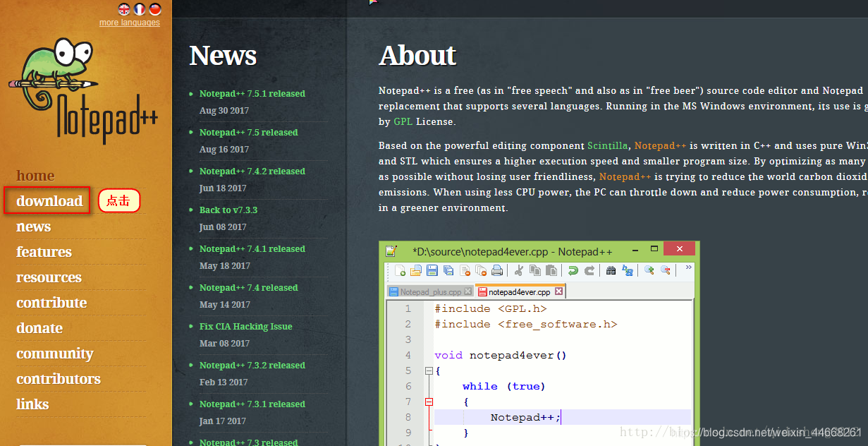This screenshot has height=446, width=868.
Task: Click the 'About' section heading
Action: (x=417, y=56)
